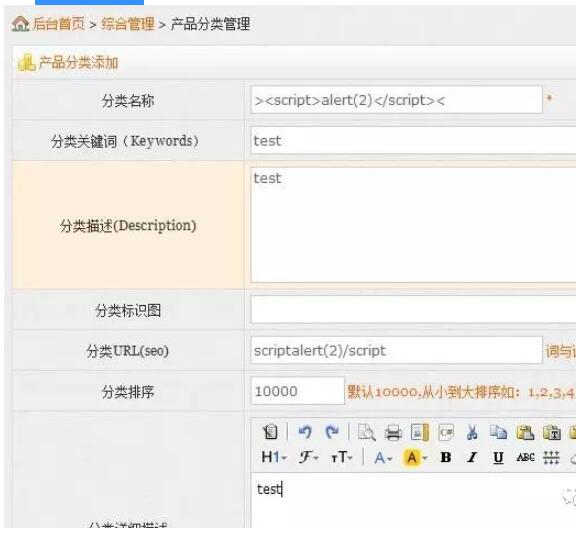
Task: Click the 分类关键词 (Keywords) label
Action: pos(125,141)
